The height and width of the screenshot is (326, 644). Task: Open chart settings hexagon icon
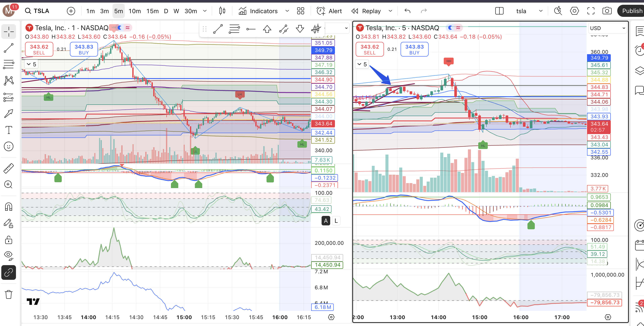click(x=574, y=11)
